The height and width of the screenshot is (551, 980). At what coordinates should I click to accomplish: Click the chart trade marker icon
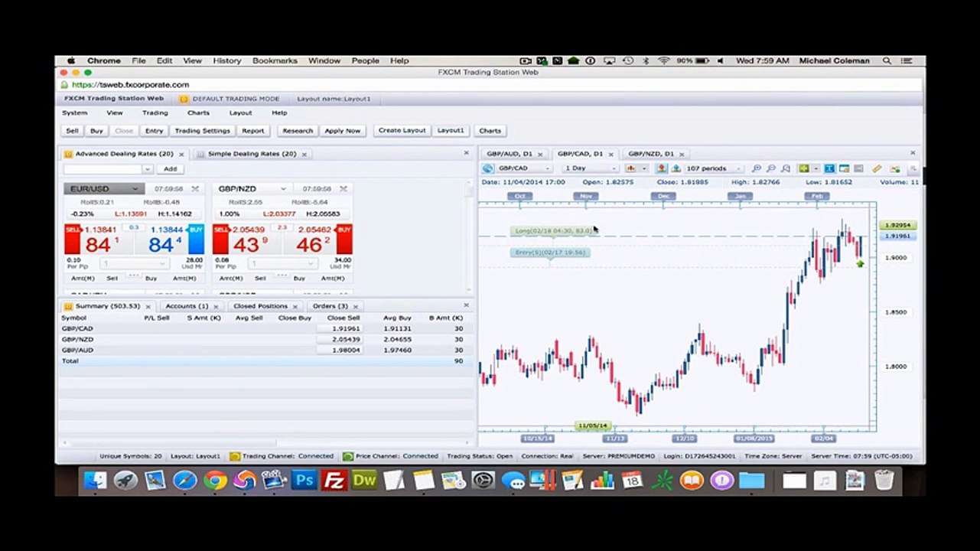(x=895, y=168)
